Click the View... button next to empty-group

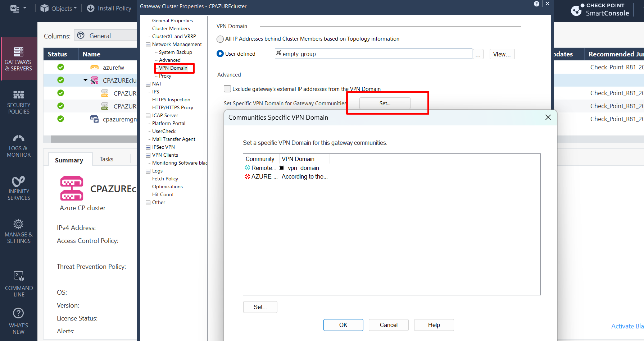point(502,54)
